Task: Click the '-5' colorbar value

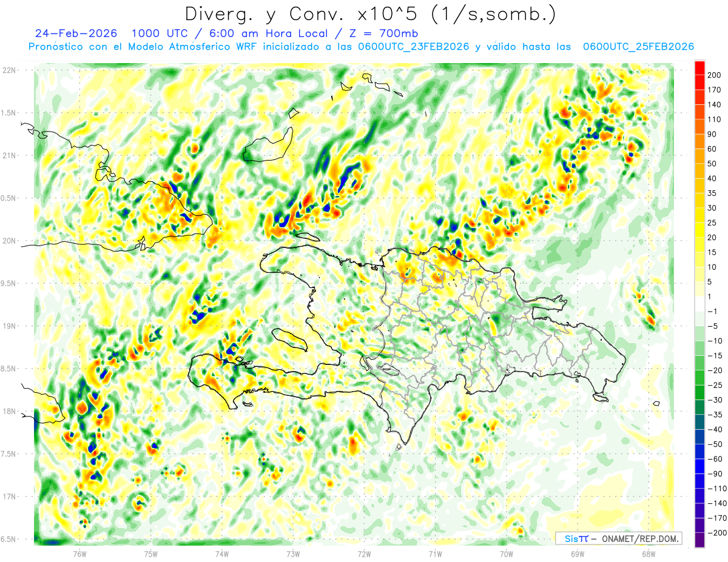Action: click(713, 326)
